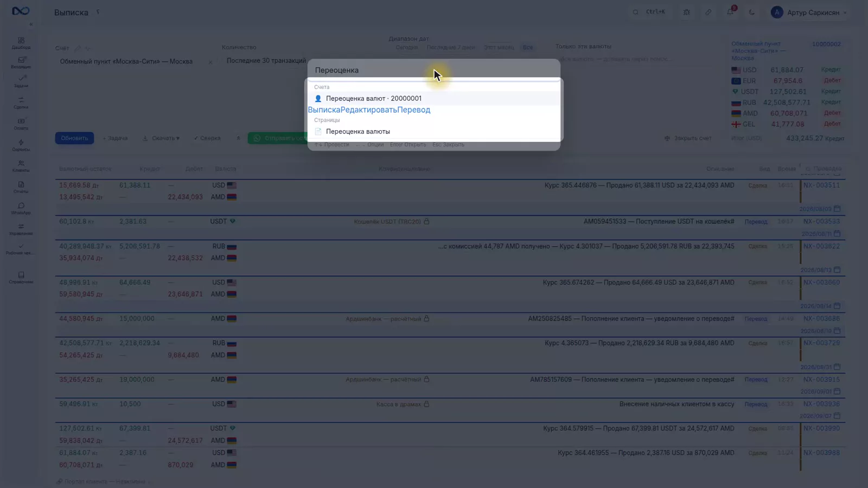The width and height of the screenshot is (868, 488).
Task: Click the blue Обновить button
Action: [x=74, y=138]
